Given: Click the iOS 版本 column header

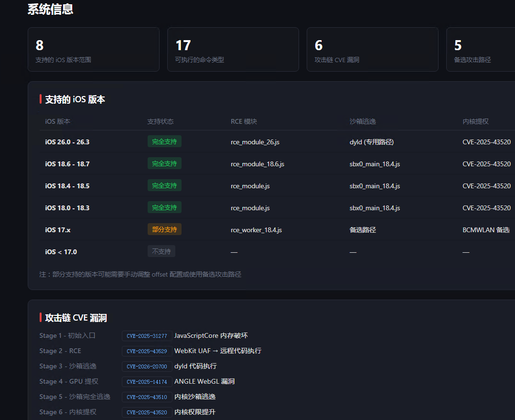Looking at the screenshot, I should [x=57, y=121].
